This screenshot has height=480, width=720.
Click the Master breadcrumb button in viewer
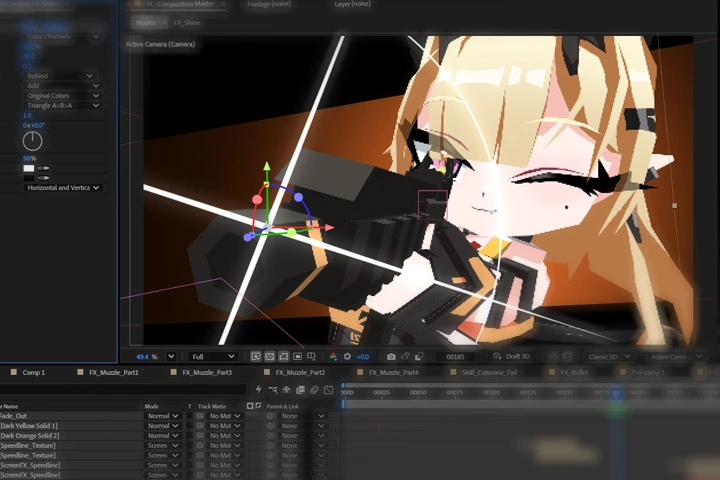pos(146,23)
